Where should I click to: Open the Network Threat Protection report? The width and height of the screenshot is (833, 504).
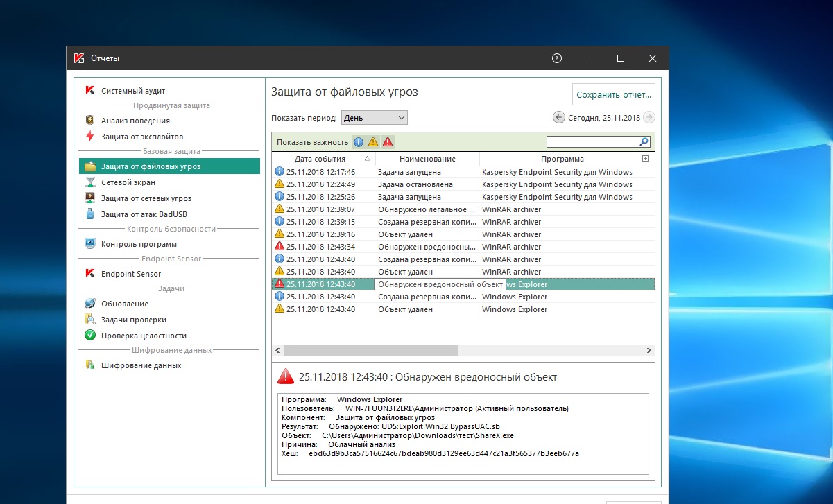coord(146,198)
